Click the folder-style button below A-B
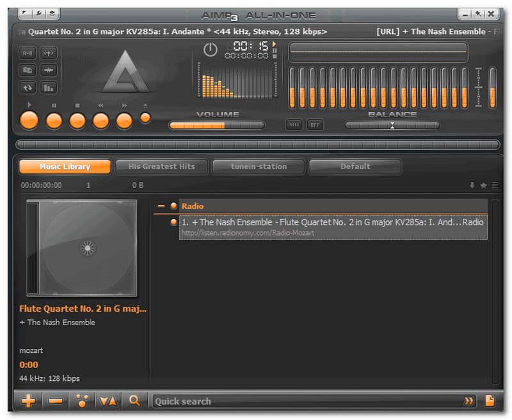This screenshot has width=512, height=420. click(28, 70)
